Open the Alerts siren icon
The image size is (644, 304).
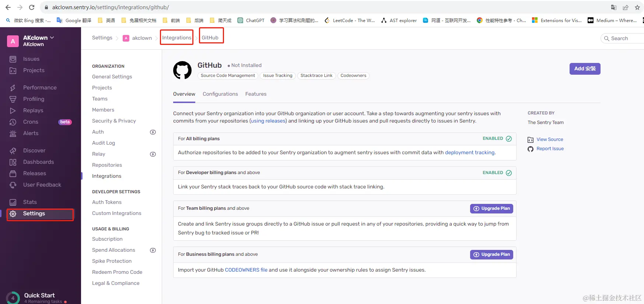coord(13,133)
